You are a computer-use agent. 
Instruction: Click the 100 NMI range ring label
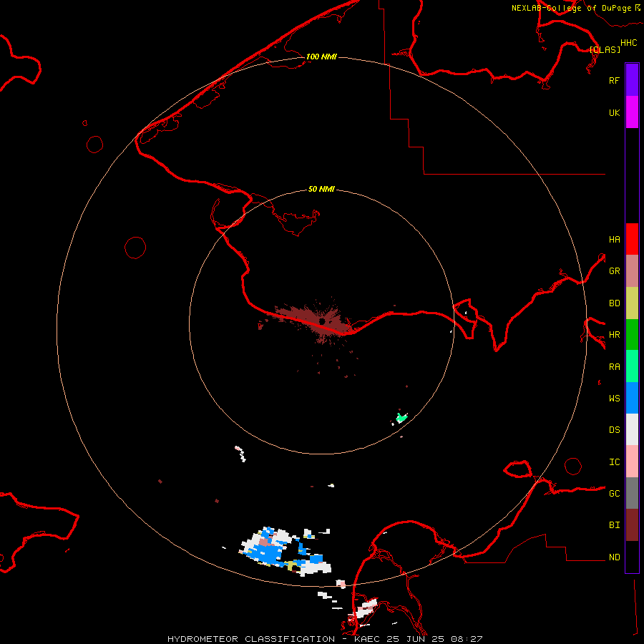[x=321, y=57]
